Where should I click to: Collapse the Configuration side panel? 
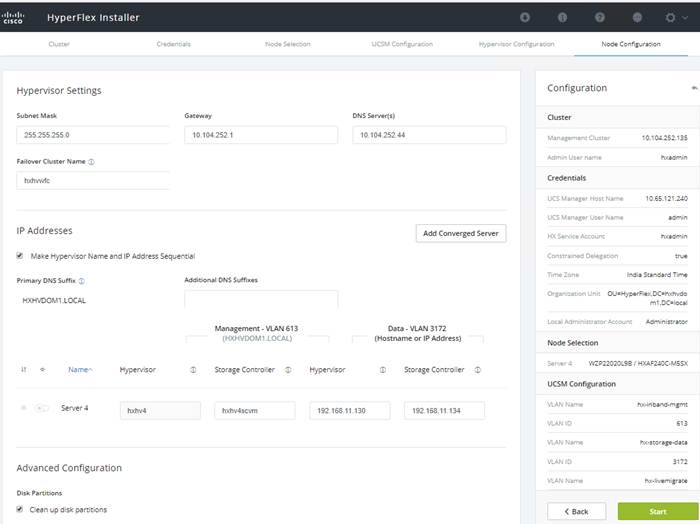point(694,88)
